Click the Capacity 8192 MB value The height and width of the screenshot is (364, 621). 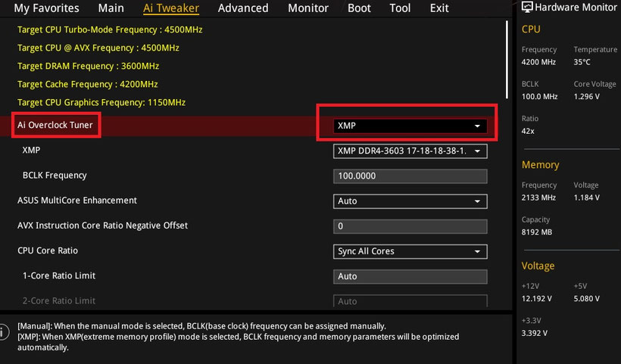tap(537, 232)
